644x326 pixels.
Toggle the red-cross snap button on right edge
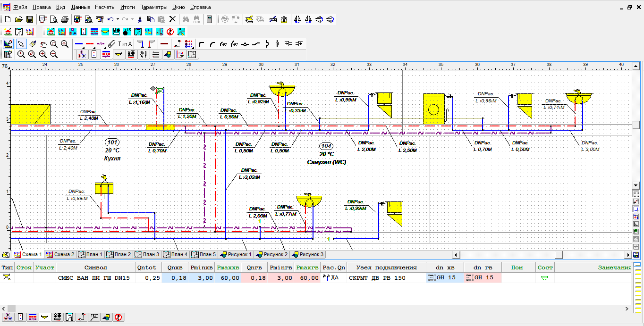(x=636, y=217)
